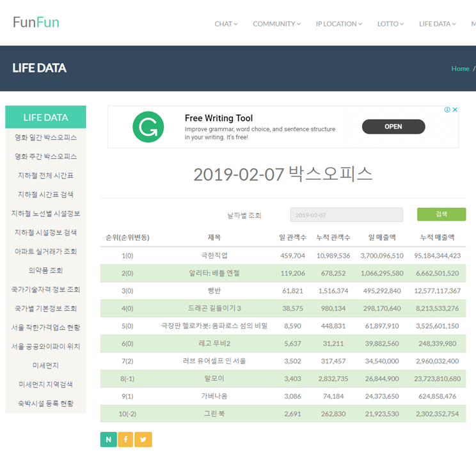This screenshot has height=476, width=476.
Task: Open 영화 일간 박스오피스 sidebar link
Action: click(45, 138)
